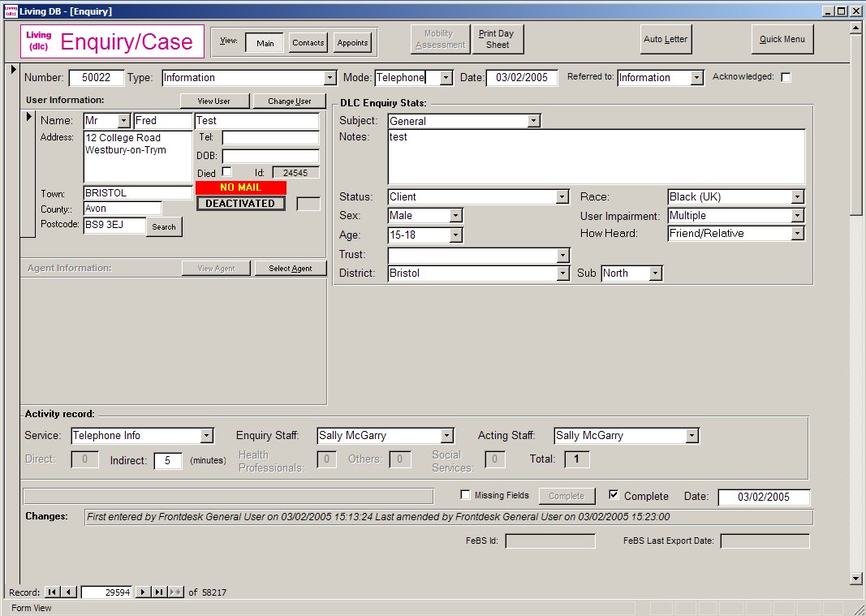Jump to last record arrow
Image resolution: width=866 pixels, height=616 pixels.
tap(159, 592)
